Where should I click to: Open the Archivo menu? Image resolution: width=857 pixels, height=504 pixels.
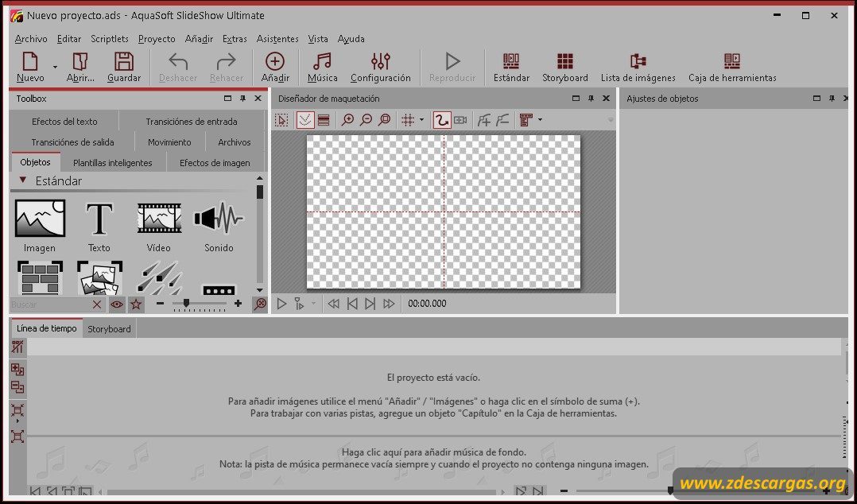31,39
